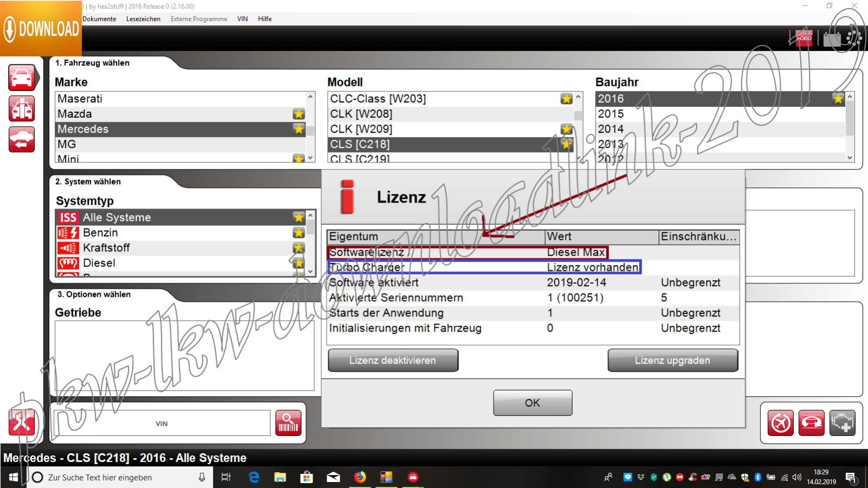Open the Dokumente menu
Image resolution: width=868 pixels, height=488 pixels.
(x=99, y=19)
